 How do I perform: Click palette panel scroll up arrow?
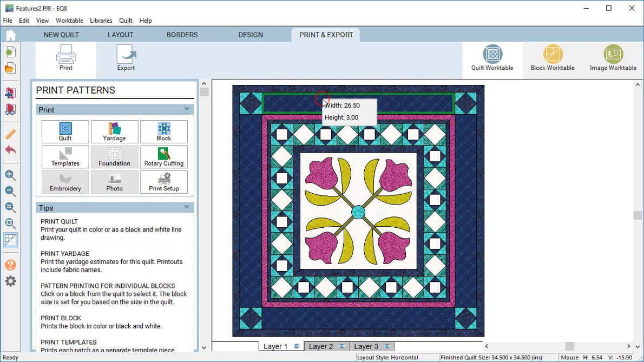click(204, 84)
